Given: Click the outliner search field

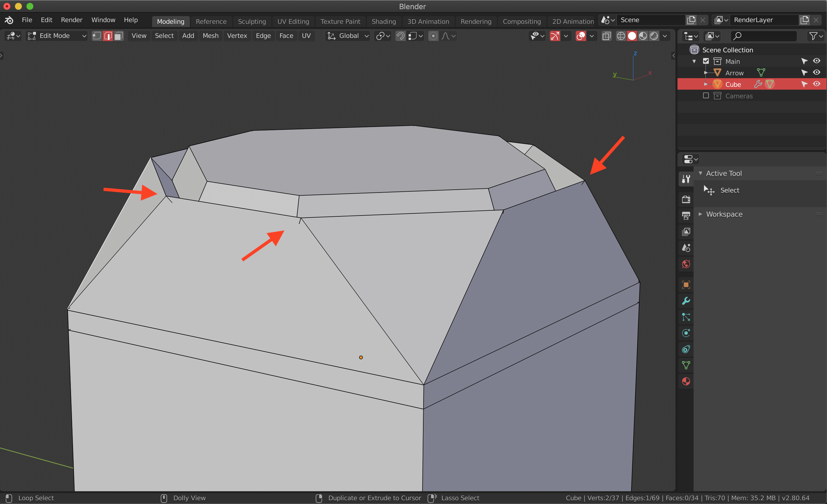Looking at the screenshot, I should click(763, 36).
